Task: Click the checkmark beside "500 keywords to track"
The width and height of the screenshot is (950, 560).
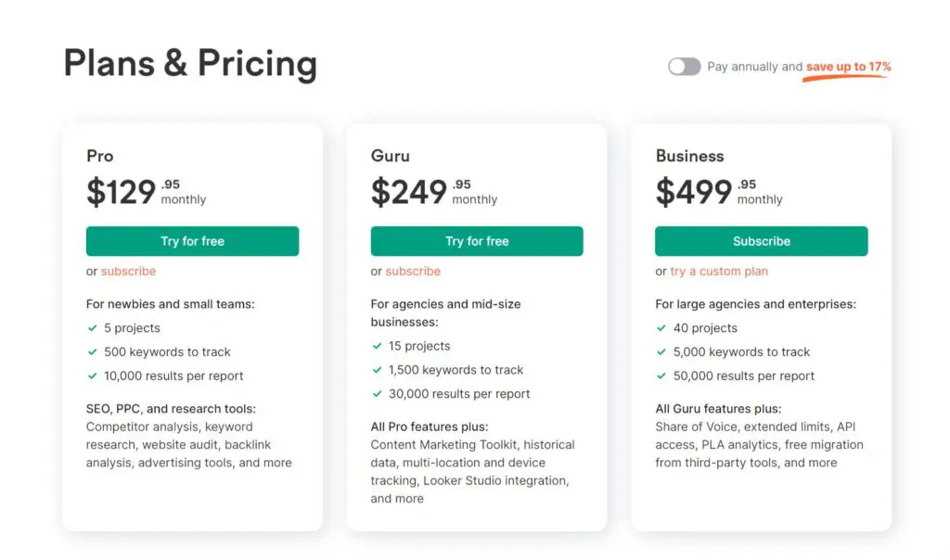Action: [92, 351]
